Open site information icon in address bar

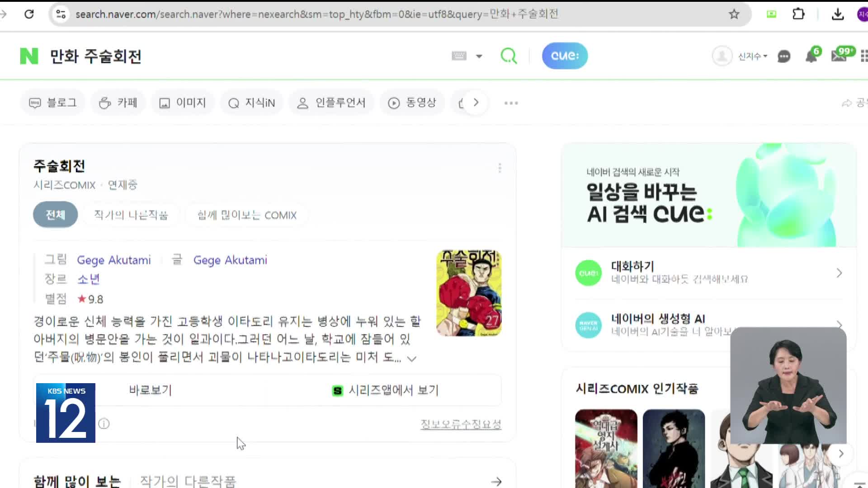point(61,14)
